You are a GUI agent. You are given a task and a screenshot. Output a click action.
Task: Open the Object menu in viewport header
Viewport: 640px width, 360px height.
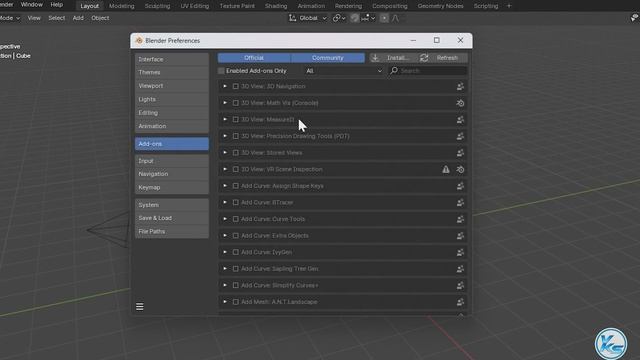point(100,18)
